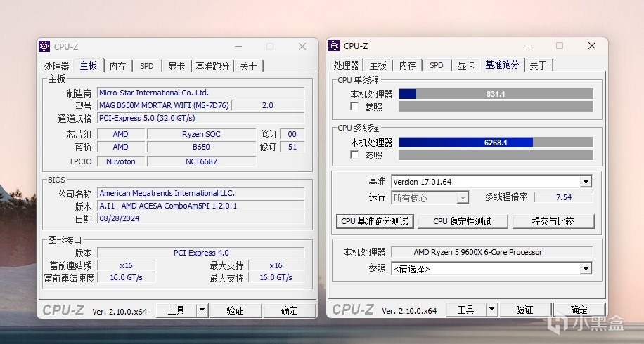This screenshot has width=644, height=344.
Task: Select 主板 tab in left CPU-Z window
Action: point(89,65)
